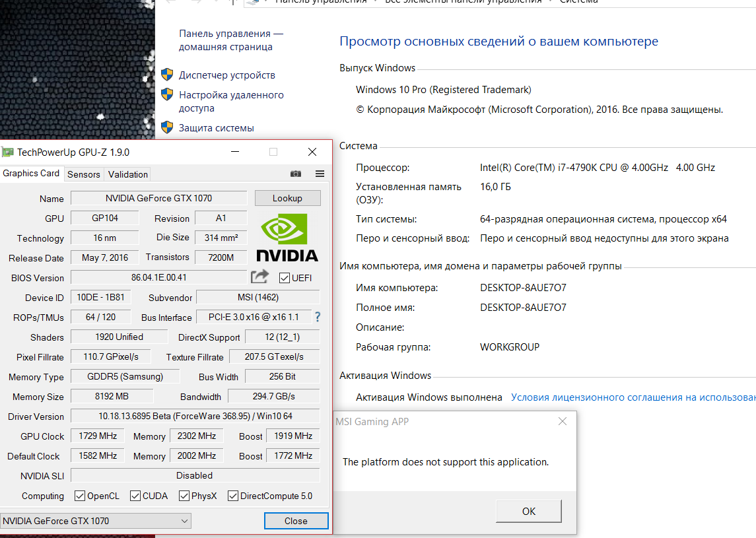This screenshot has width=756, height=538.
Task: Click the Bus Width value 256 Bit
Action: [x=283, y=376]
